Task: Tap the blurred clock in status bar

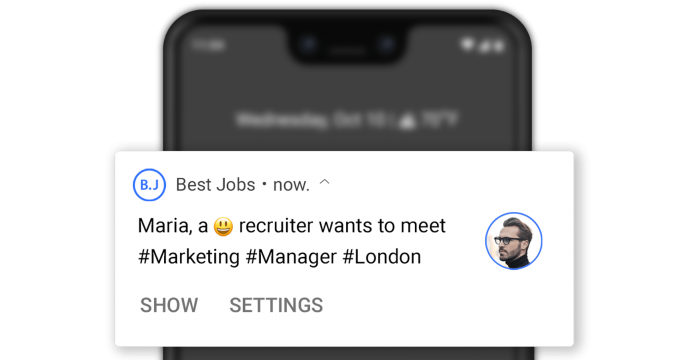Action: point(209,44)
